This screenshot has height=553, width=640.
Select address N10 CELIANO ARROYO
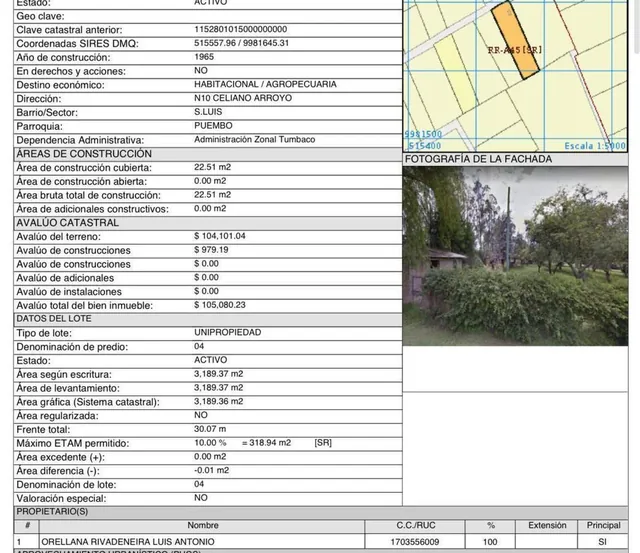click(x=243, y=98)
